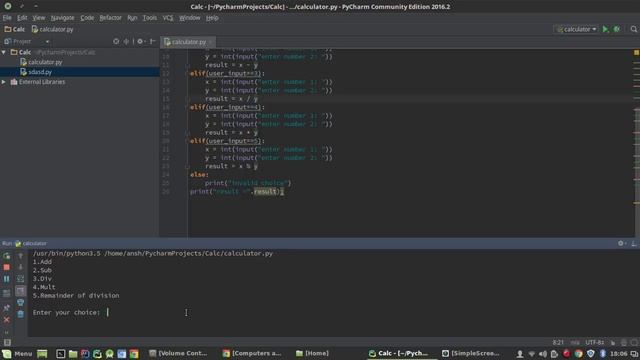Open the Code menu
The height and width of the screenshot is (360, 640).
point(87,18)
